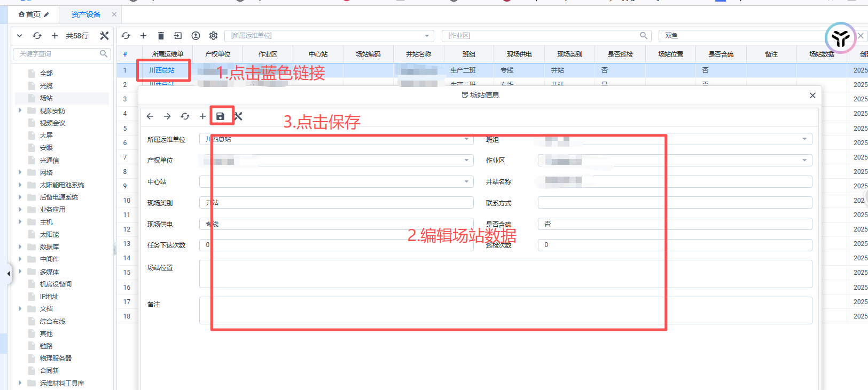Open the 所属运维单位 filter dropdown
Screen dimensions: 868x390
click(x=427, y=36)
